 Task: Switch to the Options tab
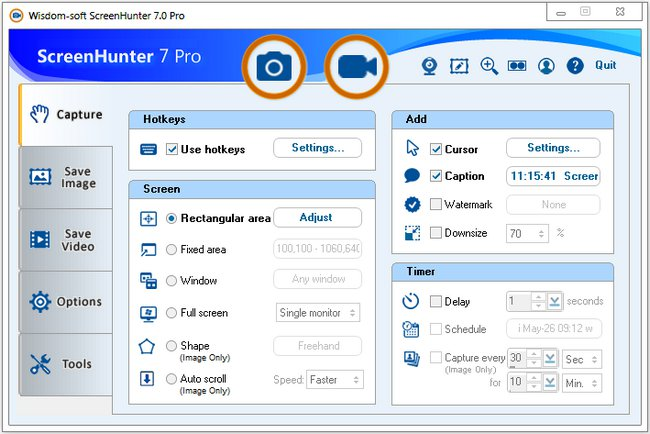point(66,302)
